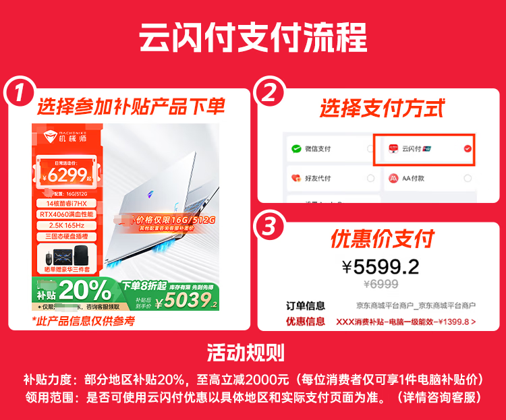
Task: Select the 好友代付 radio button
Action: click(371, 178)
